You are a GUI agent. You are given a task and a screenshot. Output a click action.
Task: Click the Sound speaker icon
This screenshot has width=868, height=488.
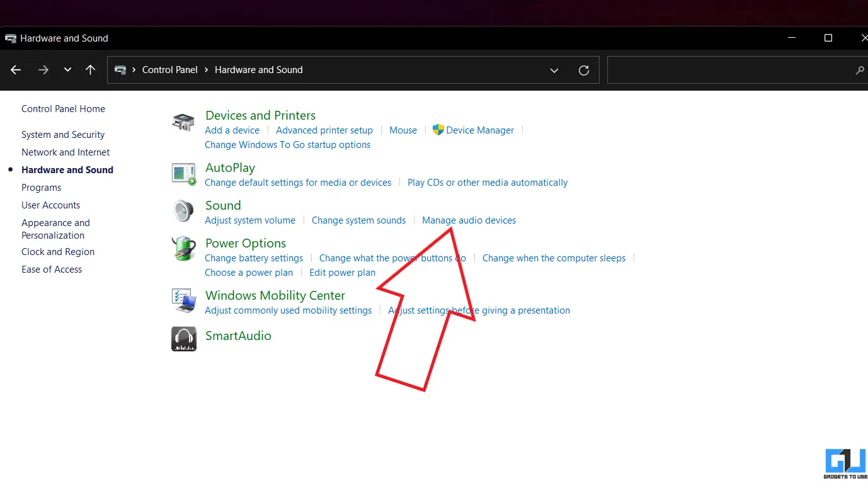click(x=184, y=211)
